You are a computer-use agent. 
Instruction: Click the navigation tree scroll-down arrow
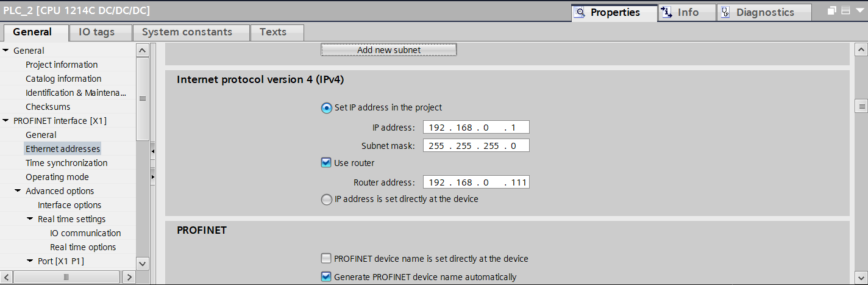tap(143, 264)
